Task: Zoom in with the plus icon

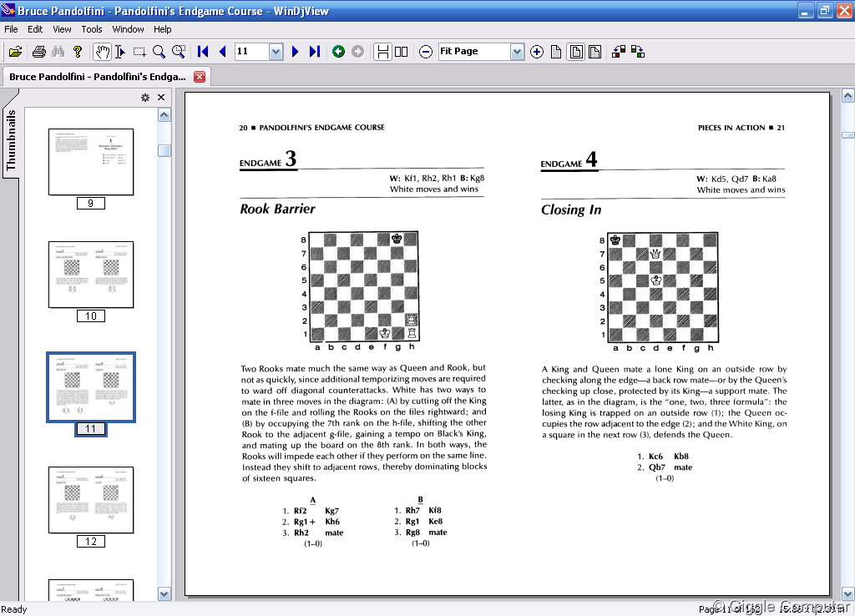Action: [537, 52]
